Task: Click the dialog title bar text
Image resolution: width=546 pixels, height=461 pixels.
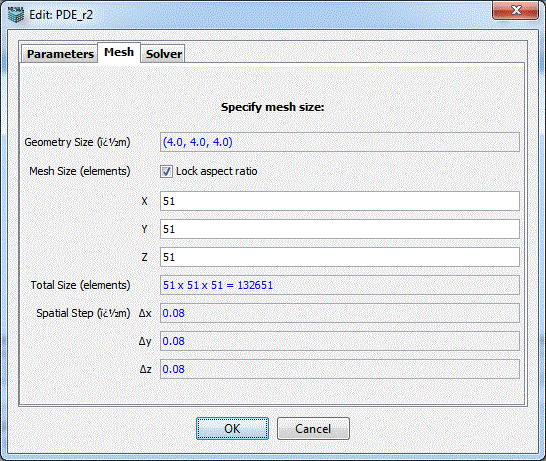Action: [61, 15]
